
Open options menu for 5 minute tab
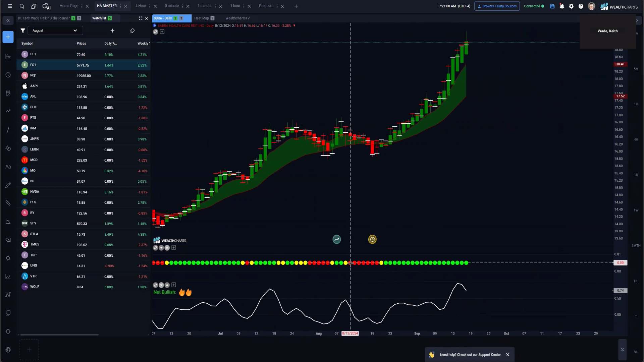[x=182, y=6]
